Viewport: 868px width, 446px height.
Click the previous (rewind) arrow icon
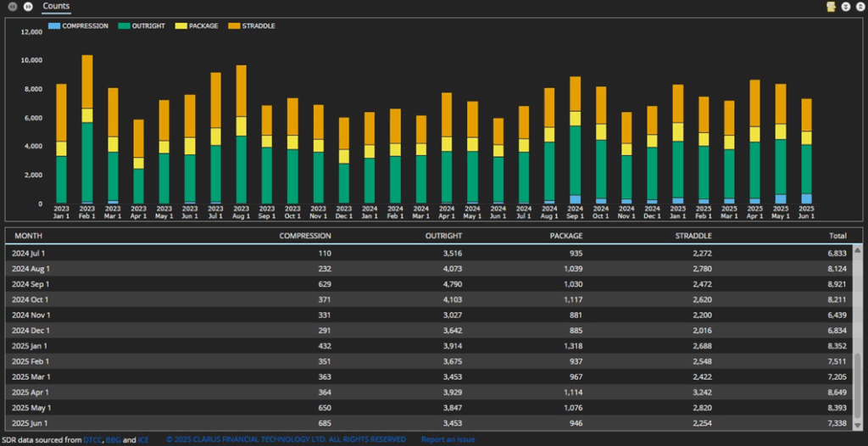[x=13, y=7]
